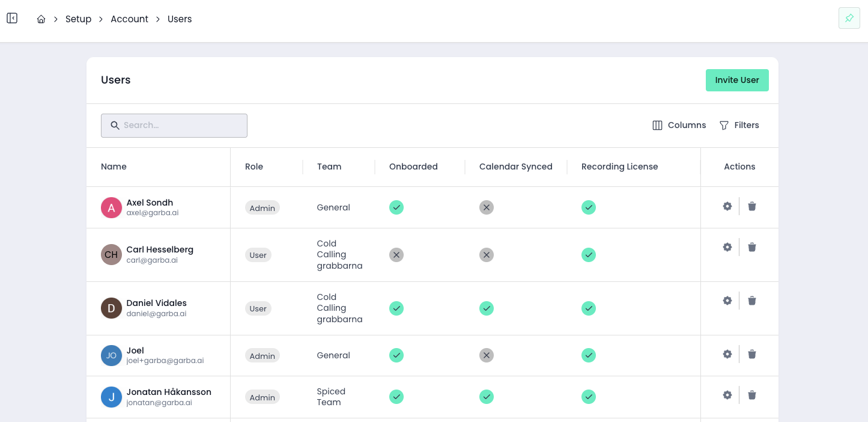The image size is (868, 422).
Task: Click Axel Sondh's pink avatar
Action: point(111,208)
